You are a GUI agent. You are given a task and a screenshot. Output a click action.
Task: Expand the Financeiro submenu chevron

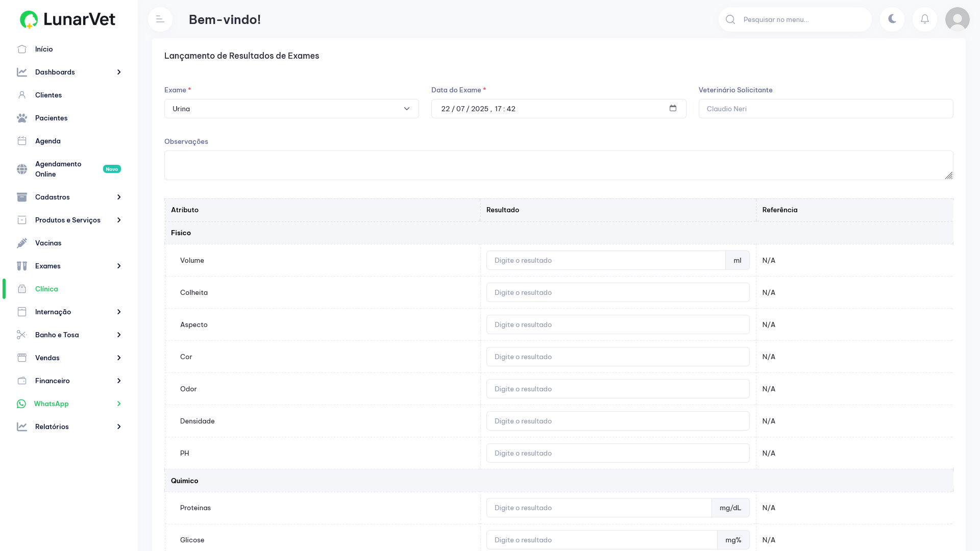click(x=119, y=381)
